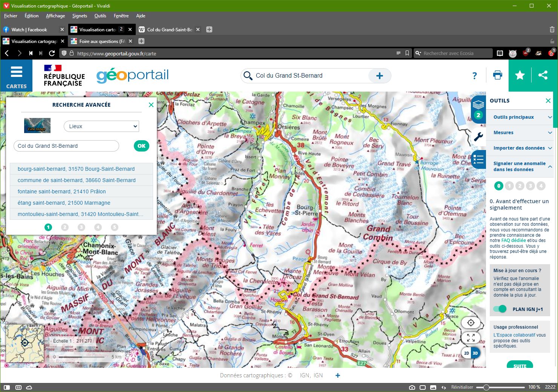
Task: Click the advanced search text field
Action: tap(66, 146)
